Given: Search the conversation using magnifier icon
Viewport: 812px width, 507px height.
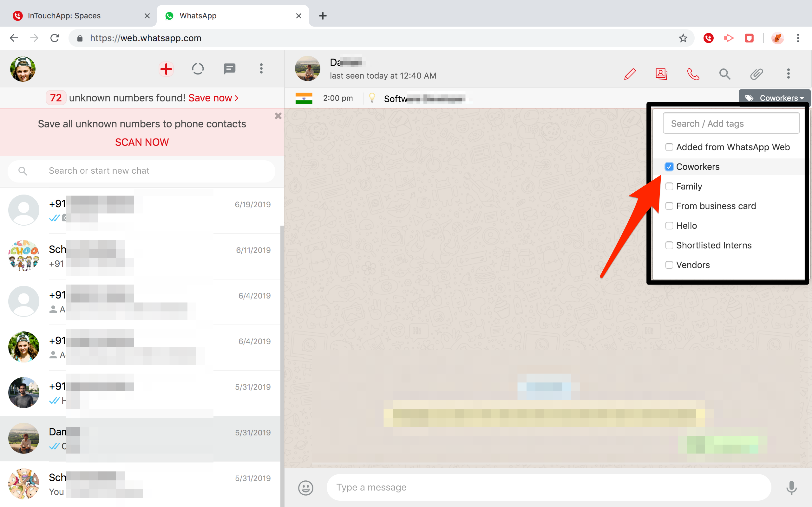Looking at the screenshot, I should click(x=725, y=74).
